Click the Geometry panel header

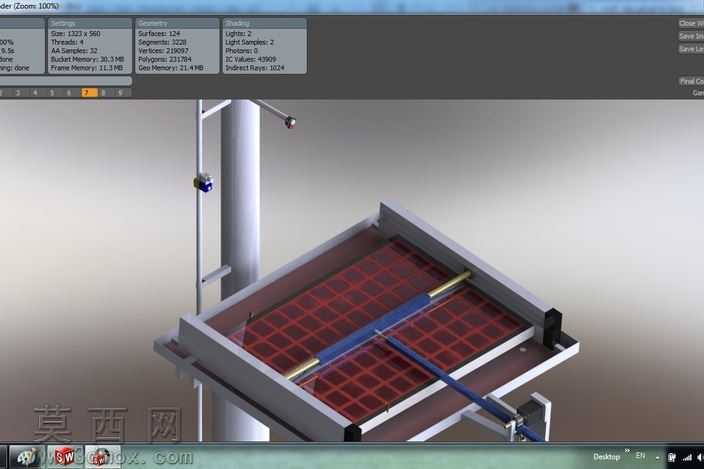click(177, 23)
